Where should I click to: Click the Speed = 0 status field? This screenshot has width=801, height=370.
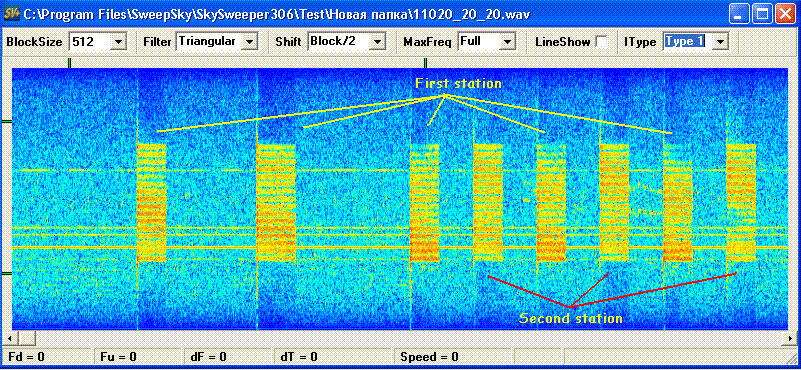454,356
